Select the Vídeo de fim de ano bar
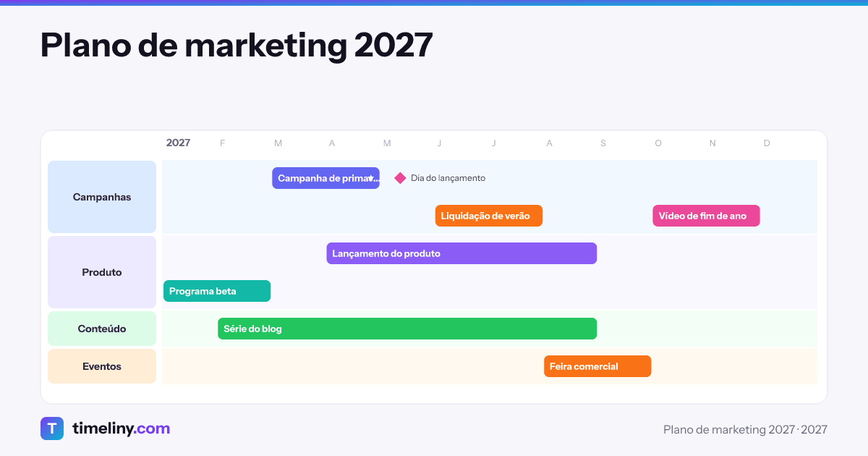The height and width of the screenshot is (456, 868). tap(706, 216)
